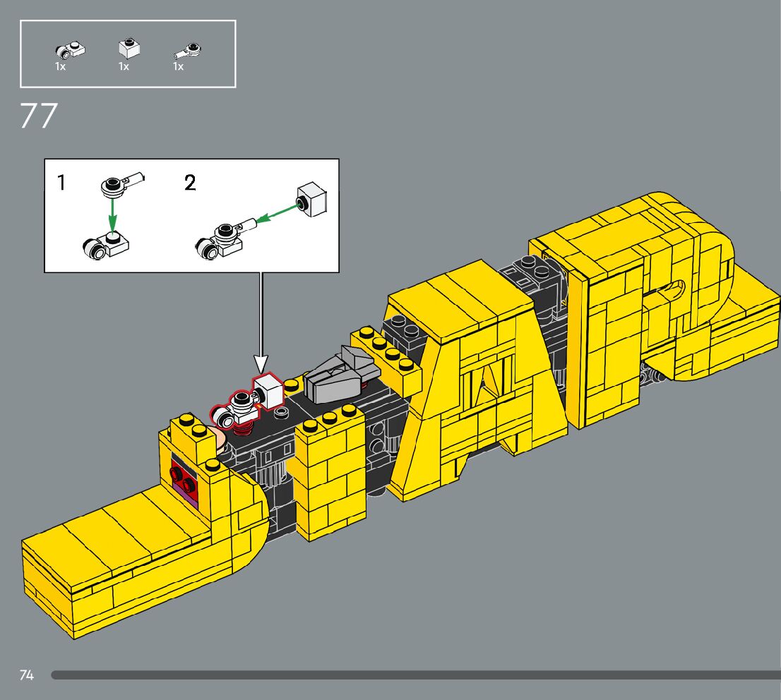
Task: Click the black callout arrow below sub-steps
Action: (x=261, y=321)
